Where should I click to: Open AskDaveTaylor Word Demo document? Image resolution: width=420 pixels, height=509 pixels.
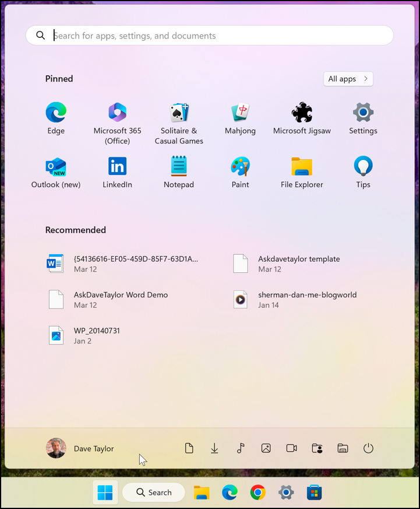coord(109,300)
